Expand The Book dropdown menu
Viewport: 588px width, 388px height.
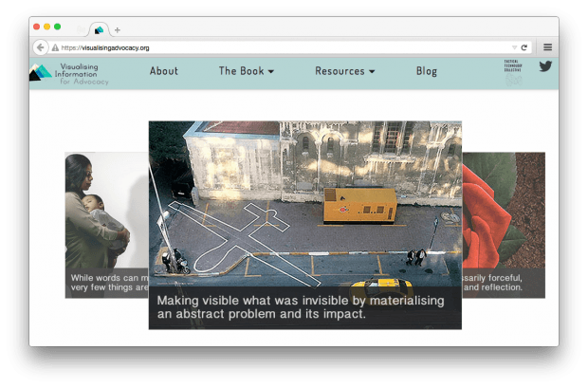(246, 71)
